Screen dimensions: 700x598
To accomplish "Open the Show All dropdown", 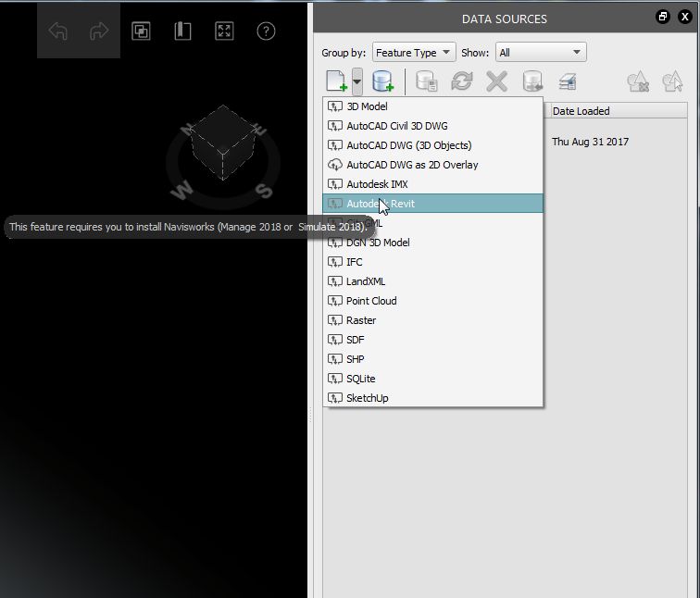I will pyautogui.click(x=541, y=52).
